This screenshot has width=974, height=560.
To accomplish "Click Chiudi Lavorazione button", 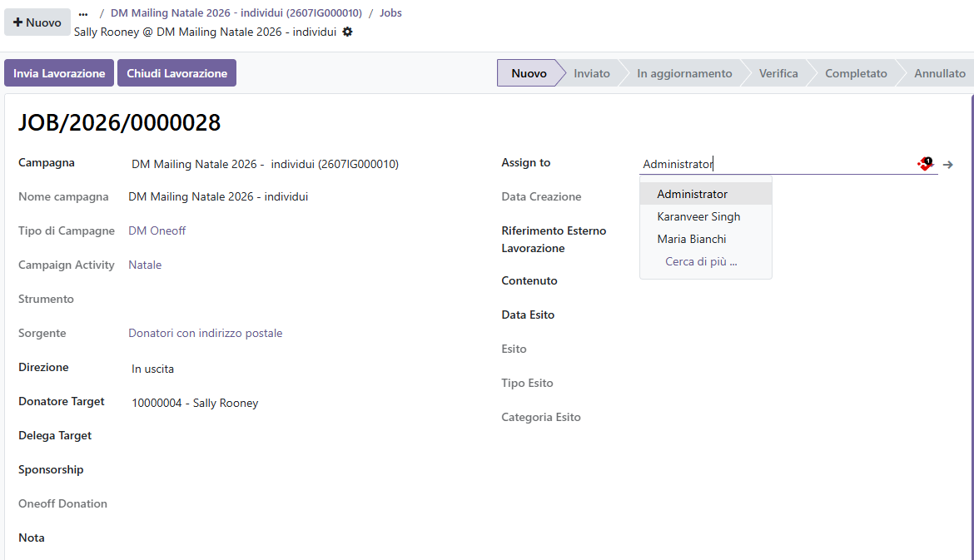I will pos(177,73).
